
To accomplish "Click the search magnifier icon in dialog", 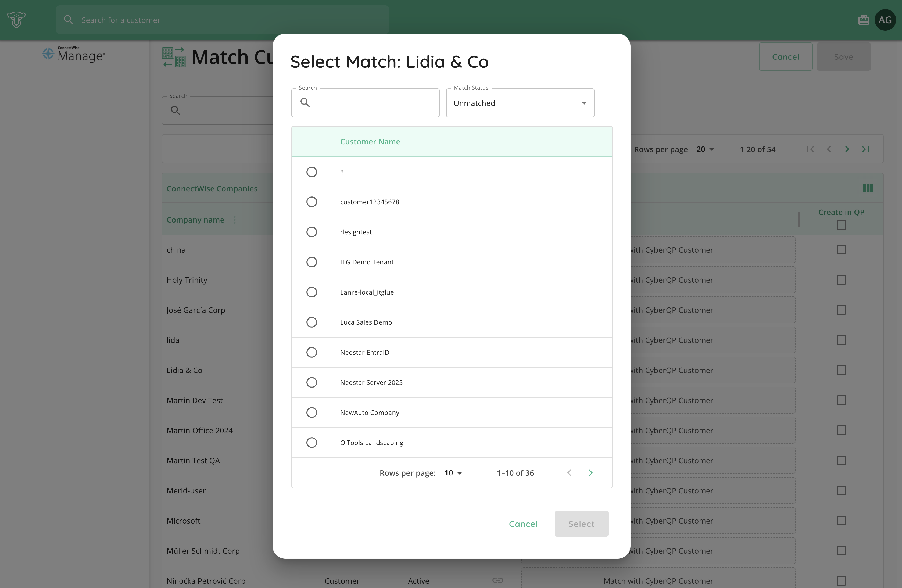I will 305,102.
